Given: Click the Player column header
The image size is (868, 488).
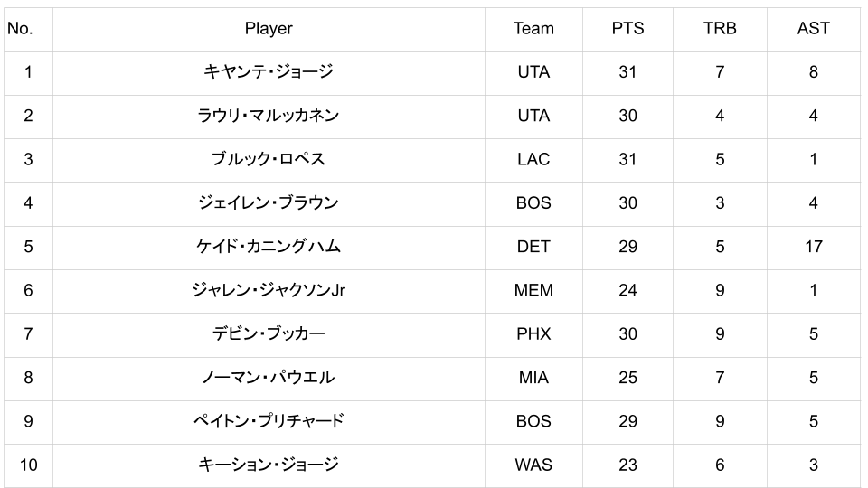Looking at the screenshot, I should (x=269, y=29).
